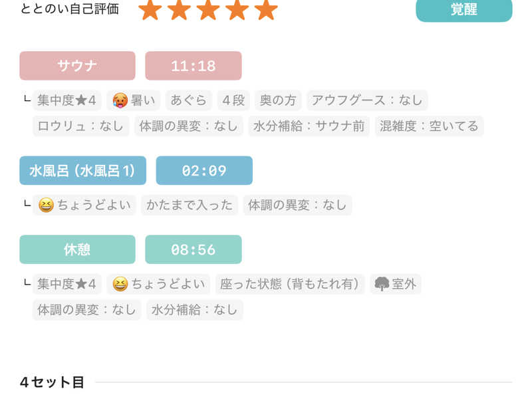Screen dimensions: 532x399
Task: Select the blue 水風呂 (水風呂1) label
Action: [82, 171]
